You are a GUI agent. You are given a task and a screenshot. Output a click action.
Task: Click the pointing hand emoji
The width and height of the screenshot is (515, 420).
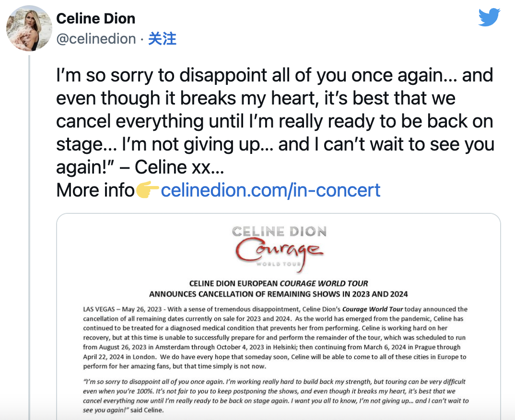[147, 191]
